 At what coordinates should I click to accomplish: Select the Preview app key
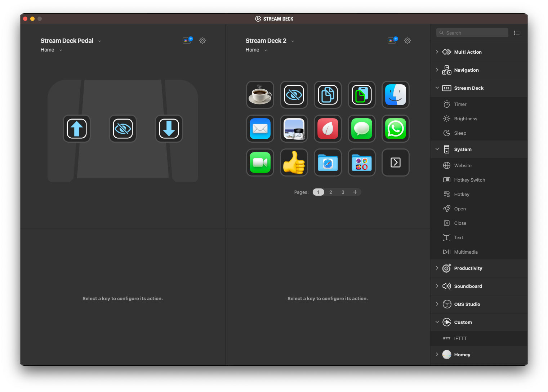coord(294,129)
